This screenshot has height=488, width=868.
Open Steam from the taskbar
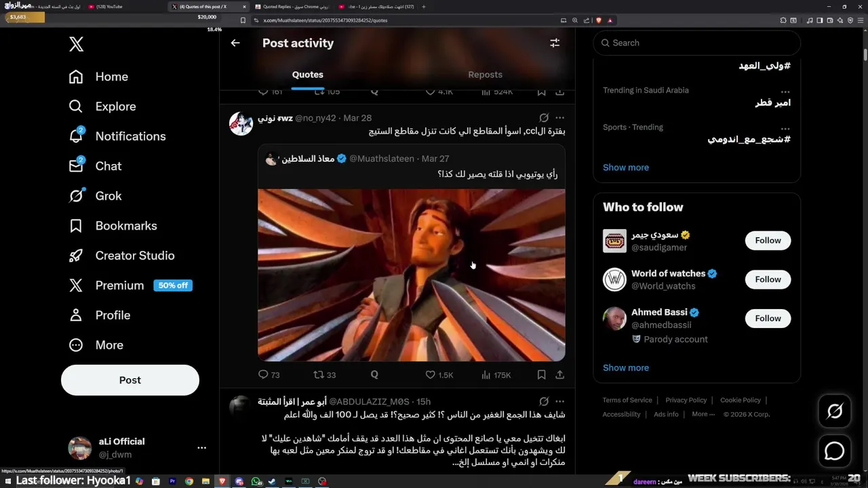(x=272, y=481)
